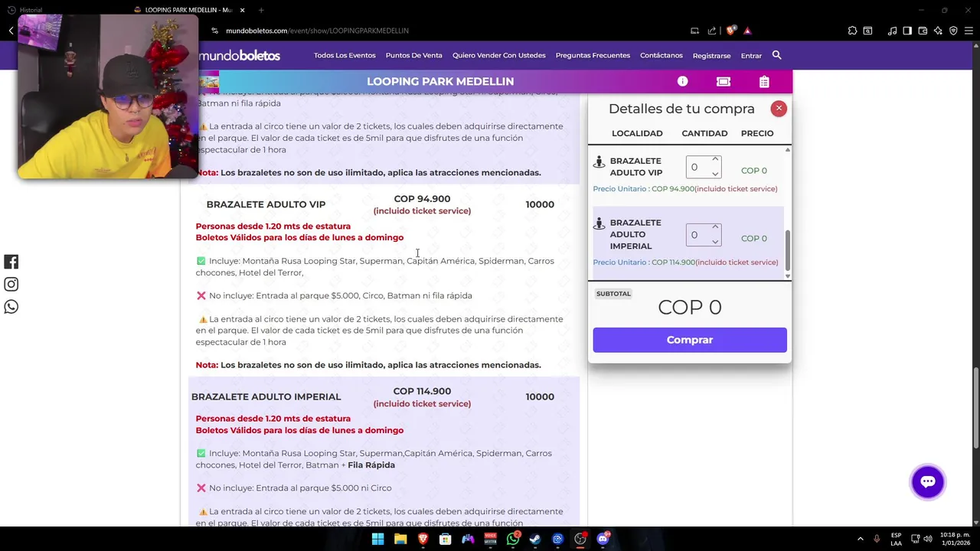Click scroll-down arrow of purchase panel list

click(787, 275)
